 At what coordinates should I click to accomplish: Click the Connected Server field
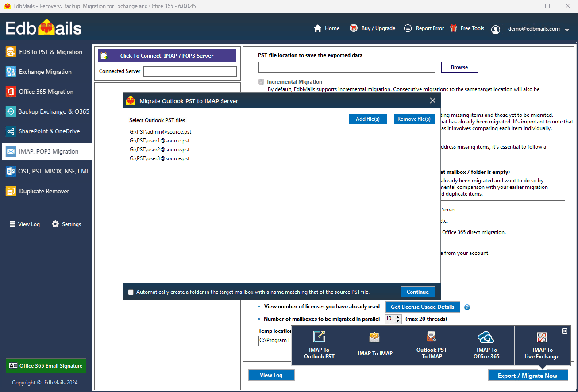(190, 71)
